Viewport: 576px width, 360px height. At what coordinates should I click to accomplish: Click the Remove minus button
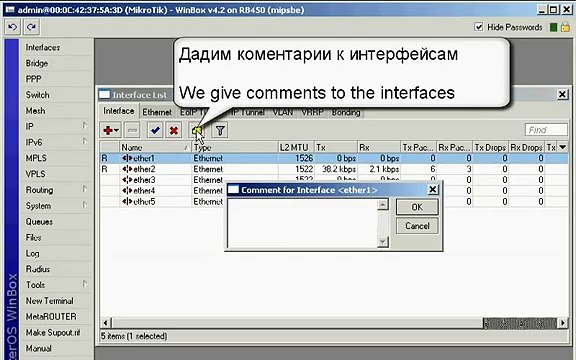pyautogui.click(x=132, y=130)
